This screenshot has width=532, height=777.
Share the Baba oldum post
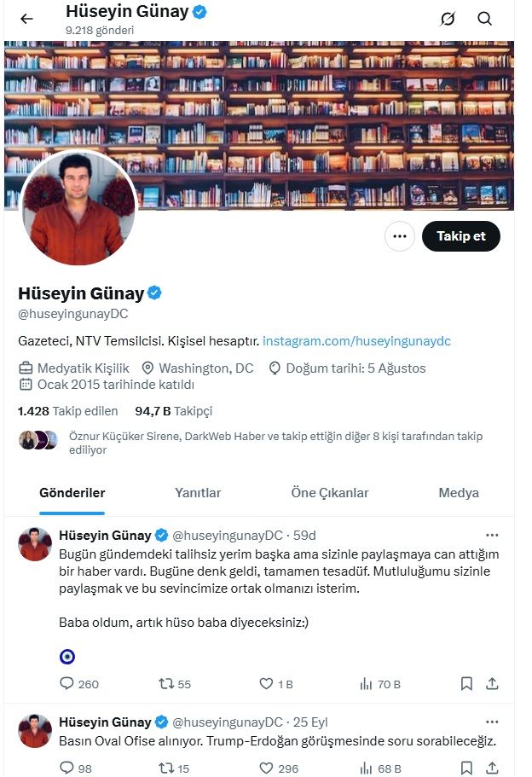point(492,684)
